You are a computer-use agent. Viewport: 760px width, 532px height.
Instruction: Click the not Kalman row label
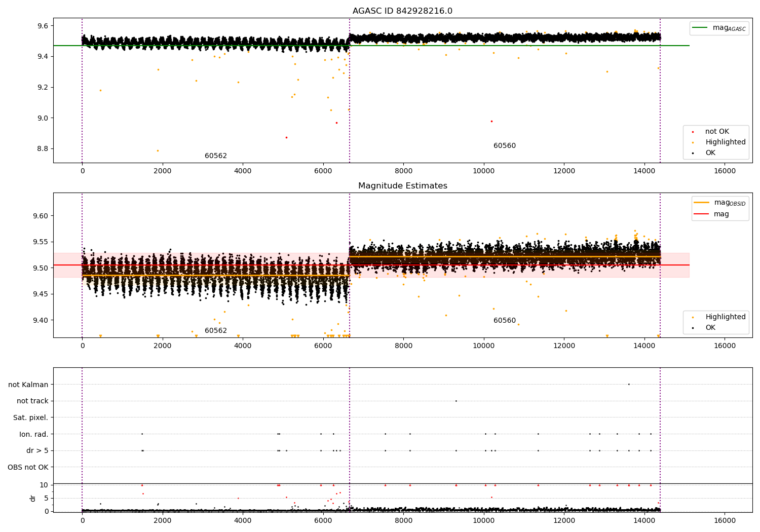(x=28, y=385)
